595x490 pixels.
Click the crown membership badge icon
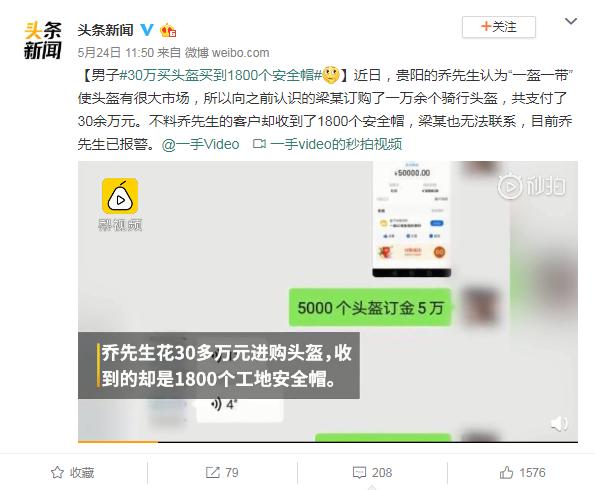pos(168,30)
